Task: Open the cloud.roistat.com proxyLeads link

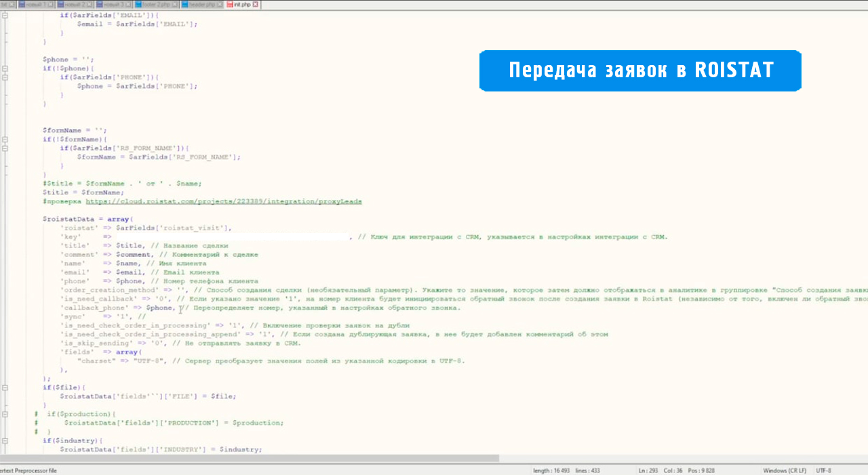Action: point(224,201)
